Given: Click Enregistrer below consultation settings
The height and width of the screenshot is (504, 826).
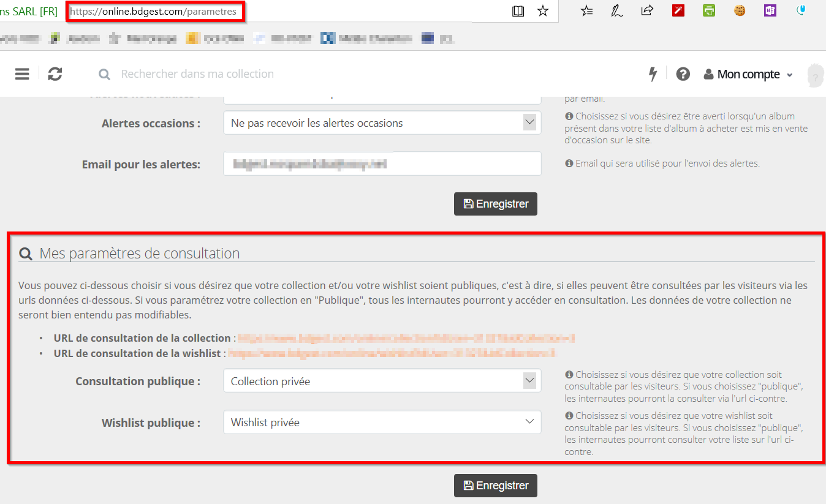Looking at the screenshot, I should tap(495, 486).
